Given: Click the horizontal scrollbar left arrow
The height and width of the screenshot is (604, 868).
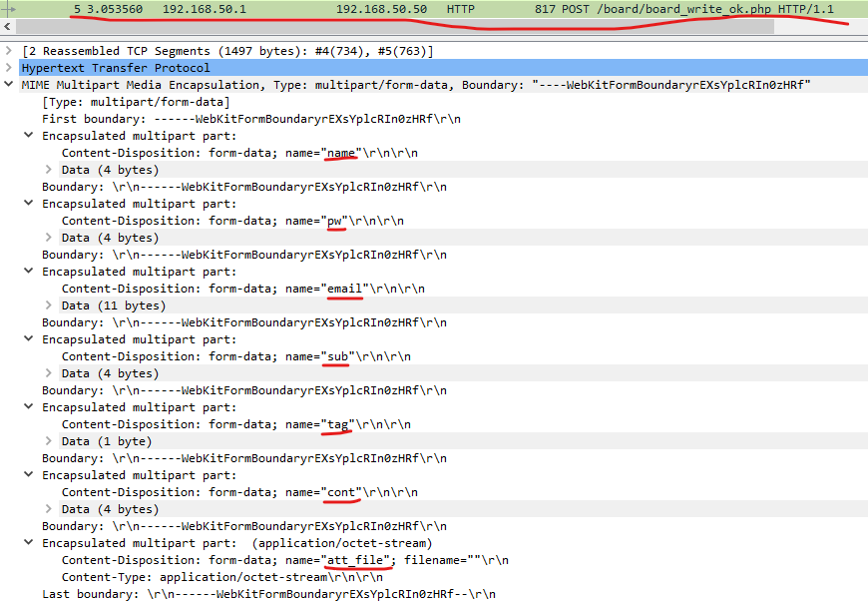Looking at the screenshot, I should coord(7,26).
